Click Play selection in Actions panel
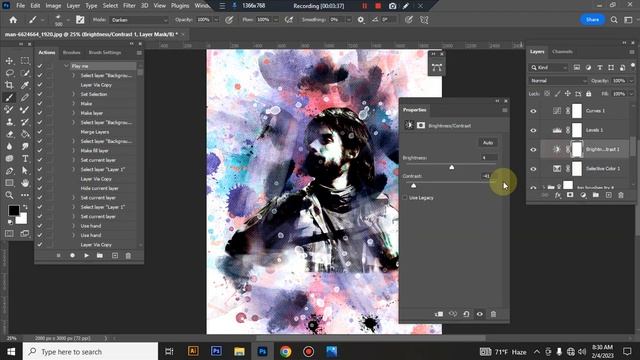640x360 pixels. [x=87, y=256]
